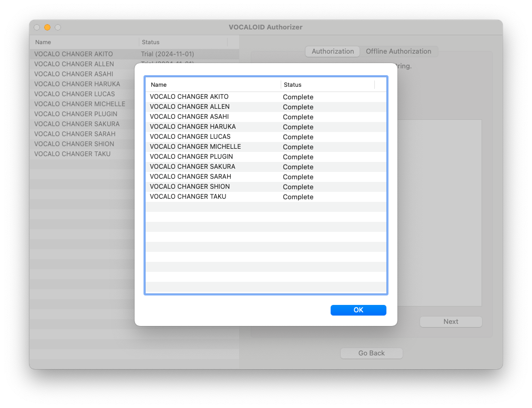Click the Trial (2024-11-01) status for AKITO

point(168,54)
